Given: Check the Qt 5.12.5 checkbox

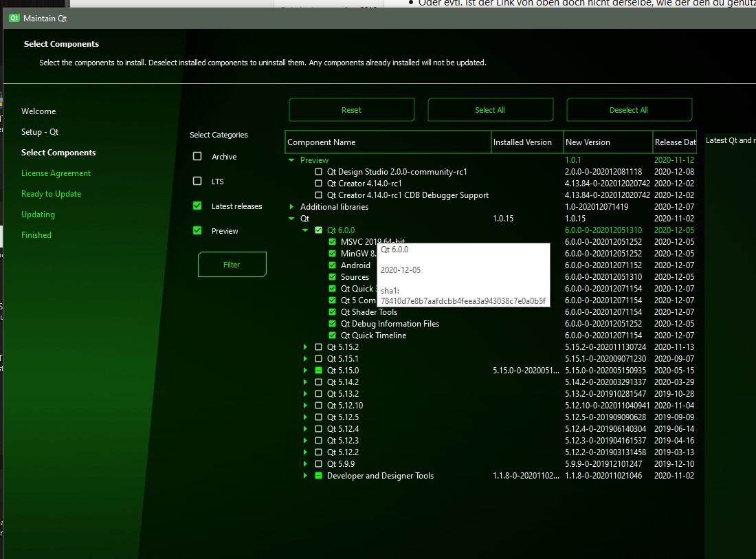Looking at the screenshot, I should [318, 417].
